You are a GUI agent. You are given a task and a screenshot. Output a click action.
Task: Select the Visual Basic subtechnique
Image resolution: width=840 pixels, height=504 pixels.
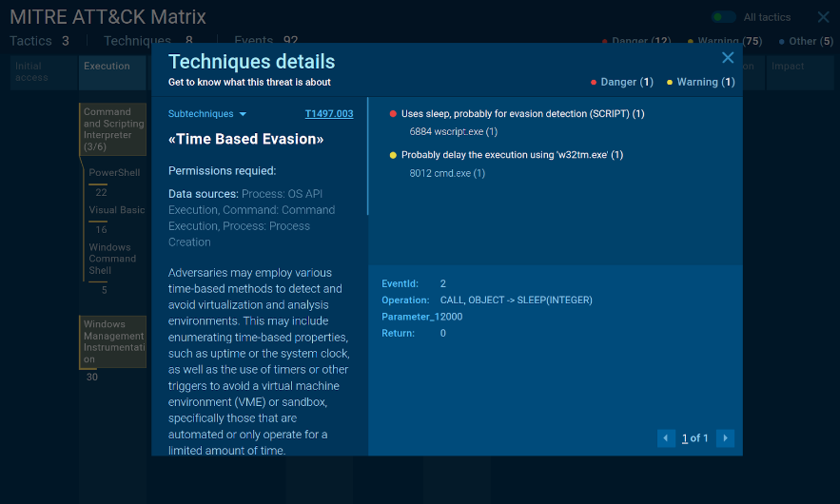coord(117,210)
